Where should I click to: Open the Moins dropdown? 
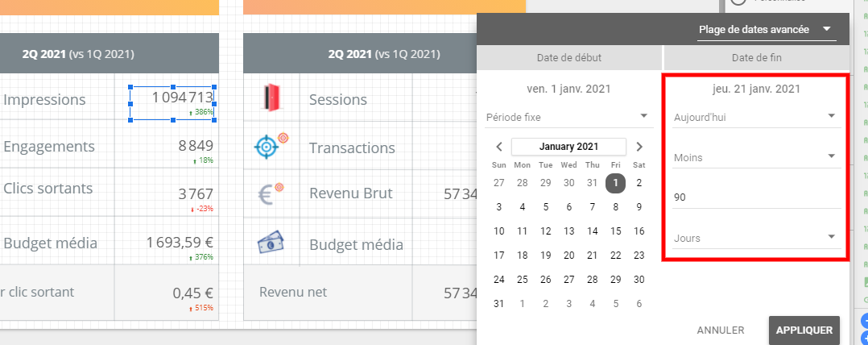(x=757, y=157)
